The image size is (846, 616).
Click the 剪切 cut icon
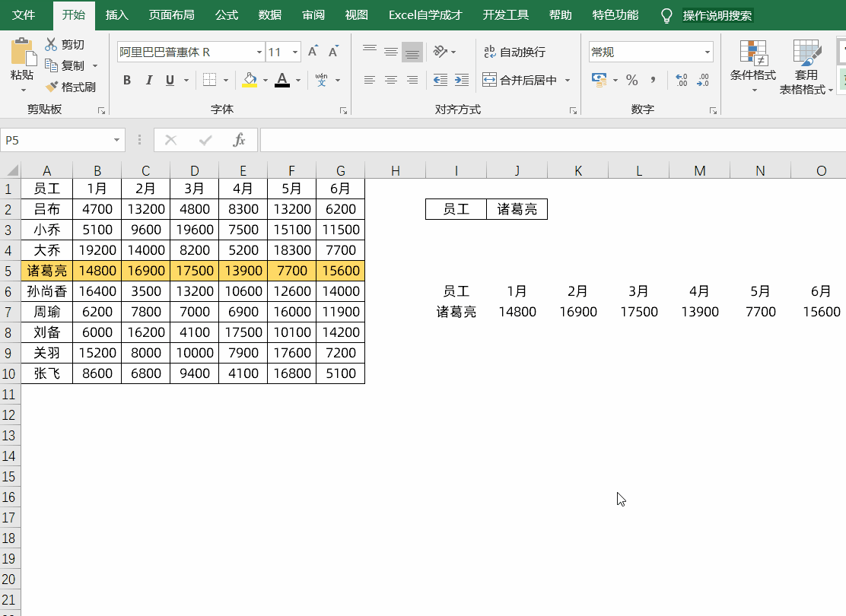65,44
